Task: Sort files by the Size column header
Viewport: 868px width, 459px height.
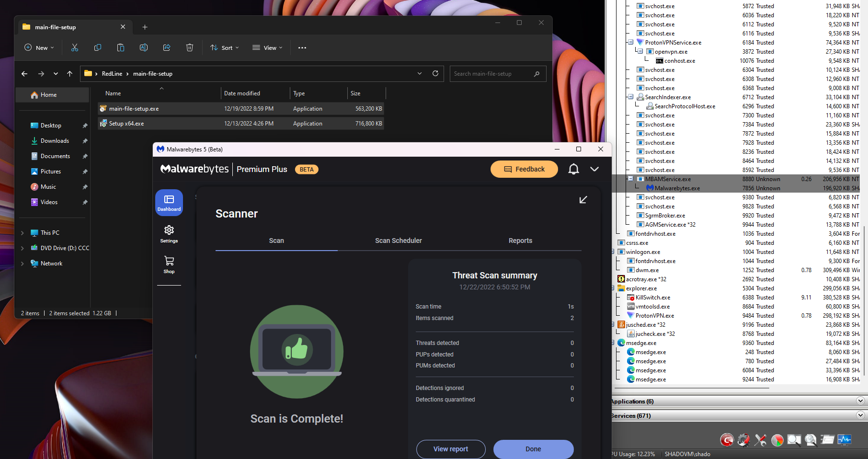Action: pos(355,93)
